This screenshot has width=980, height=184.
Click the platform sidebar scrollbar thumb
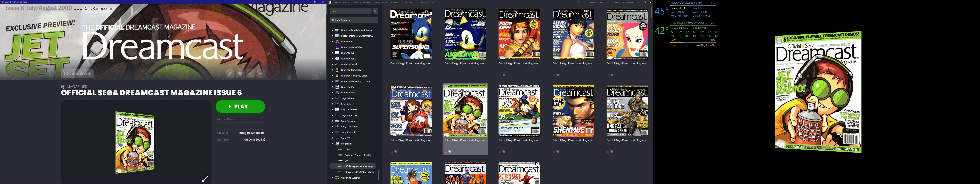coord(379,175)
